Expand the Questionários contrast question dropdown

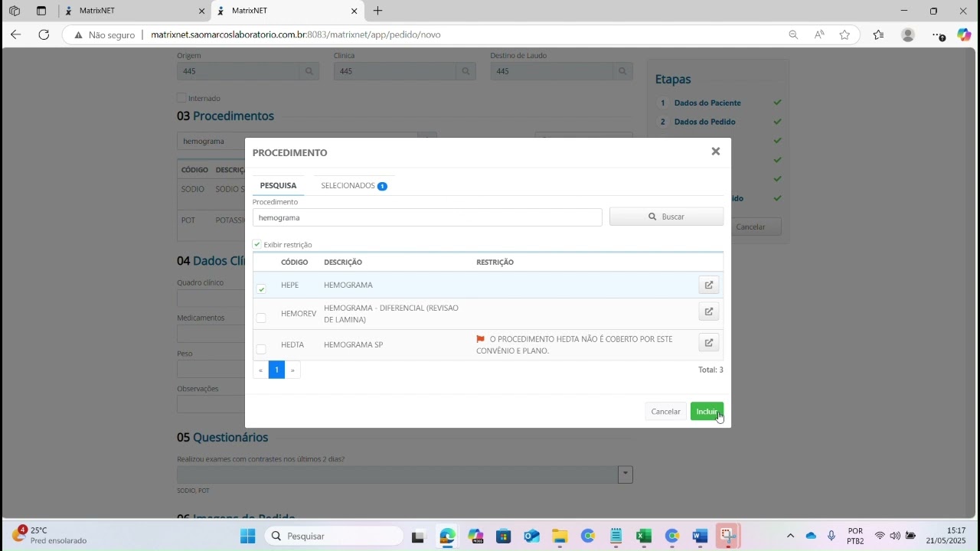(626, 474)
